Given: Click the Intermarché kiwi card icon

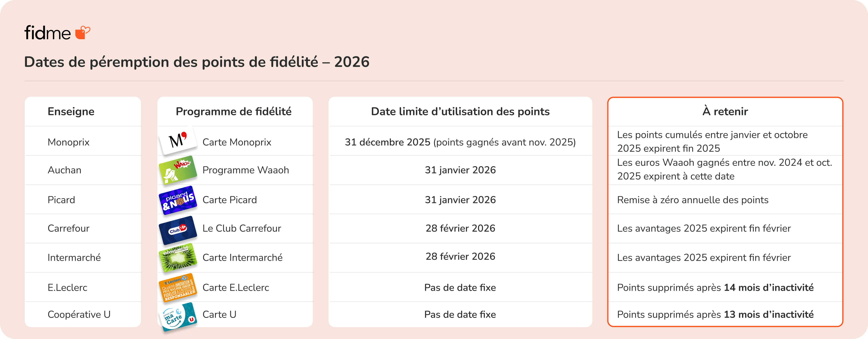Looking at the screenshot, I should pyautogui.click(x=178, y=258).
